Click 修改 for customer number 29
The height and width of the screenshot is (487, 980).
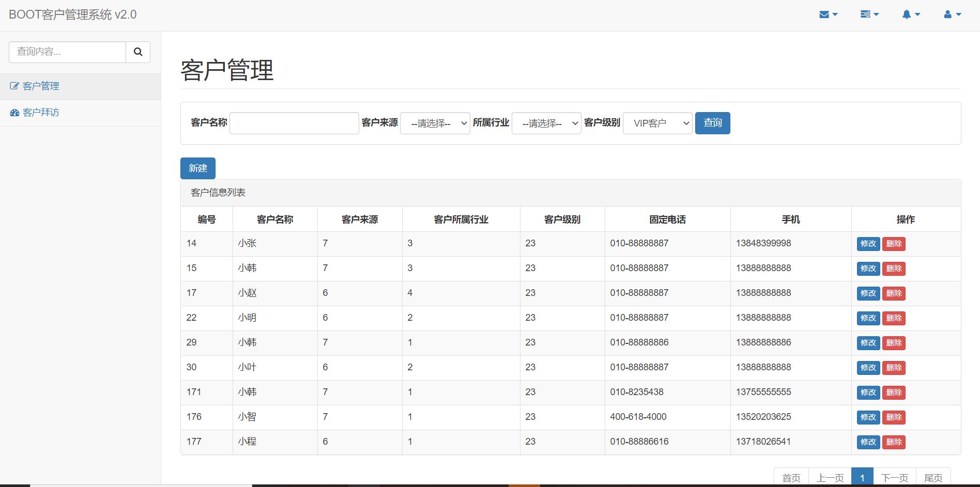[x=868, y=343]
